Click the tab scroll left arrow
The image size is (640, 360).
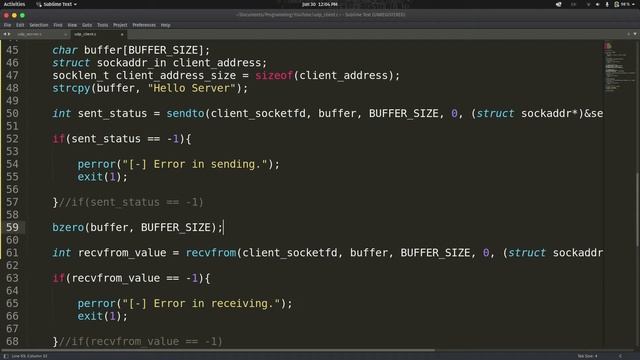click(4, 34)
